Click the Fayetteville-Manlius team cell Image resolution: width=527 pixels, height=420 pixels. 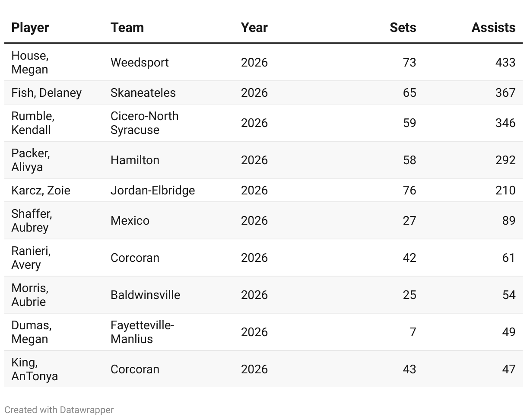[x=142, y=332]
